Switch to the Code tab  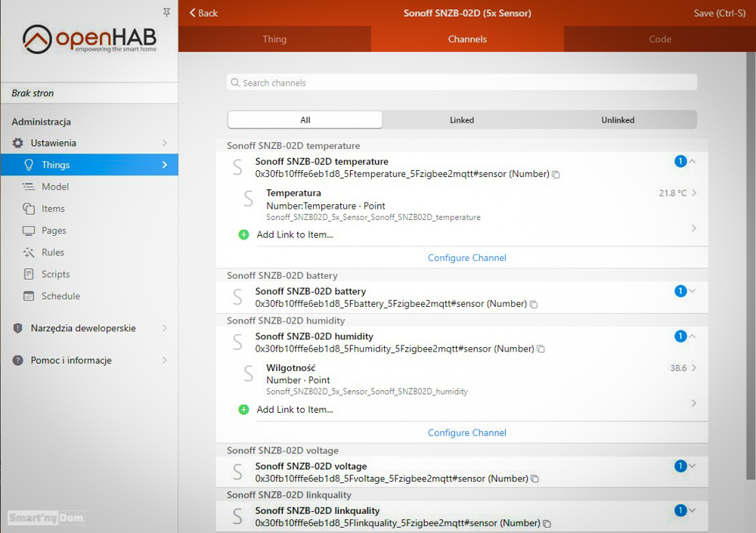pyautogui.click(x=659, y=39)
